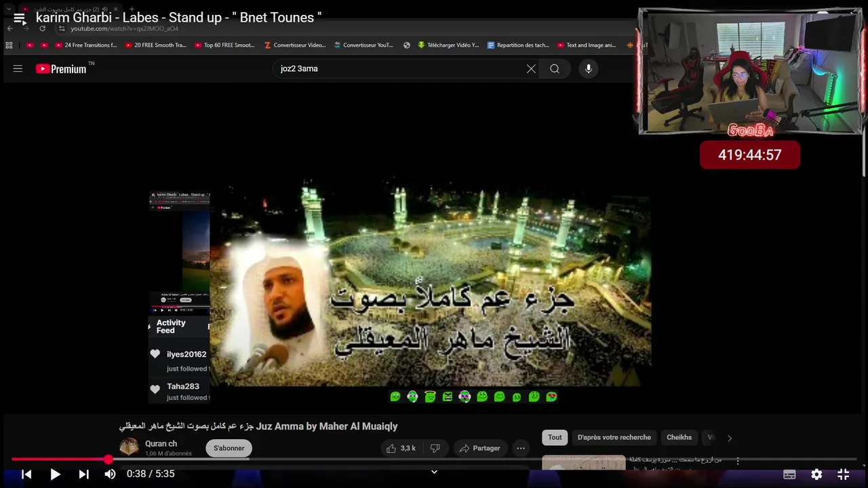The width and height of the screenshot is (868, 488).
Task: Open player settings gear
Action: pyautogui.click(x=817, y=474)
